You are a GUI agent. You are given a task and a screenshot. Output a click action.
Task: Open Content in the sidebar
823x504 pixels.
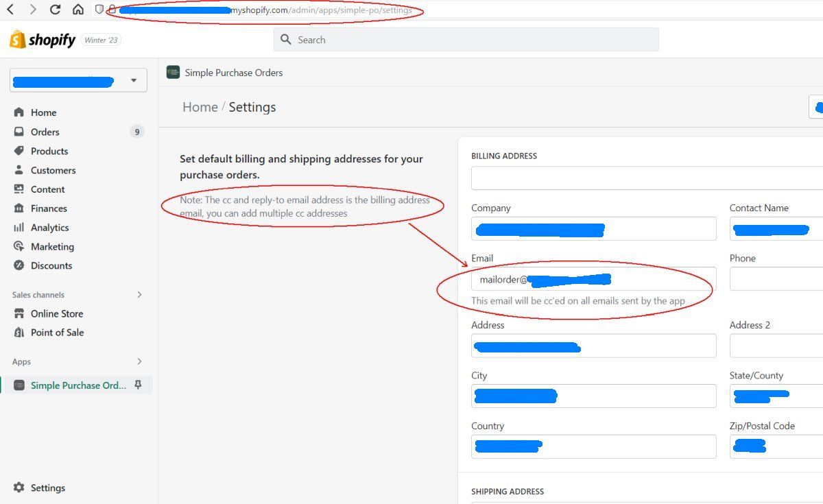pos(48,189)
